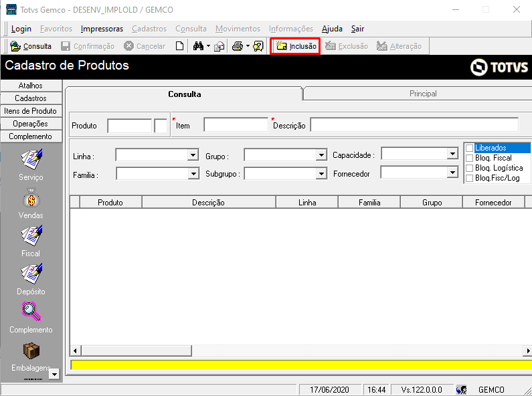The height and width of the screenshot is (396, 532).
Task: Open the Capacidade dropdown
Action: (452, 154)
